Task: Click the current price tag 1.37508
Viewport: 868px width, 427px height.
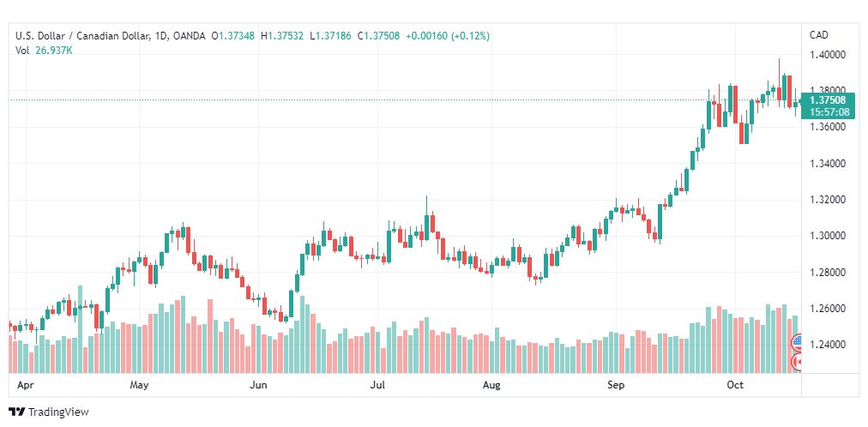Action: click(x=827, y=100)
